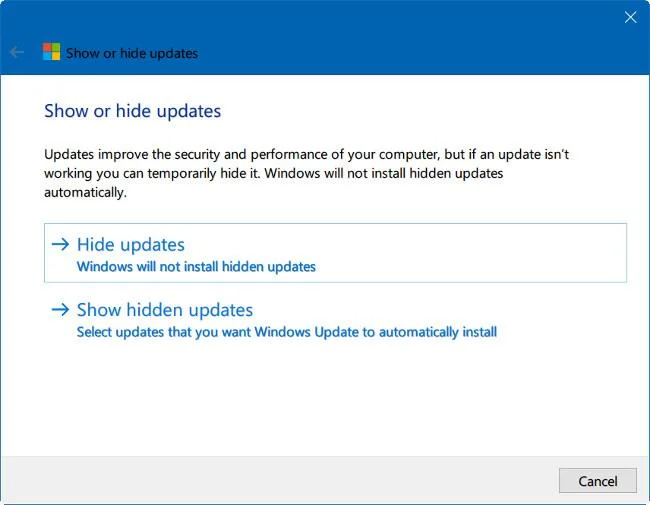
Task: Open Show hidden updates option
Action: [335, 320]
